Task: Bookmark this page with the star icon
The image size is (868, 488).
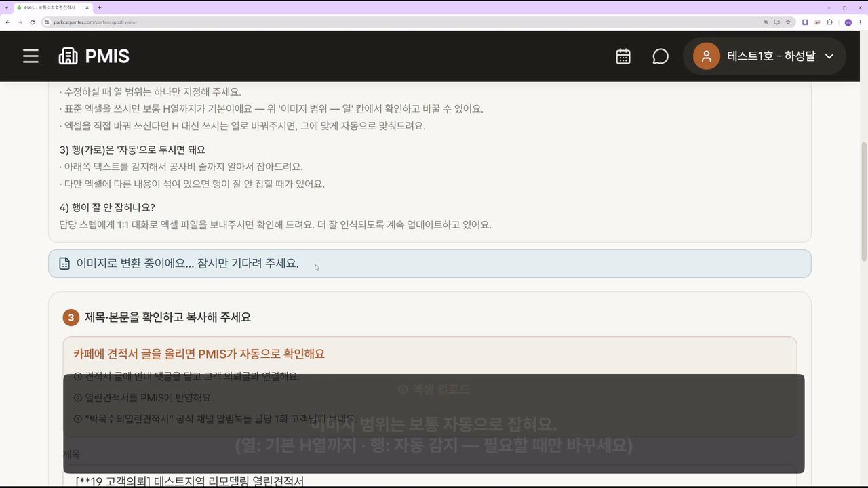Action: pyautogui.click(x=788, y=22)
